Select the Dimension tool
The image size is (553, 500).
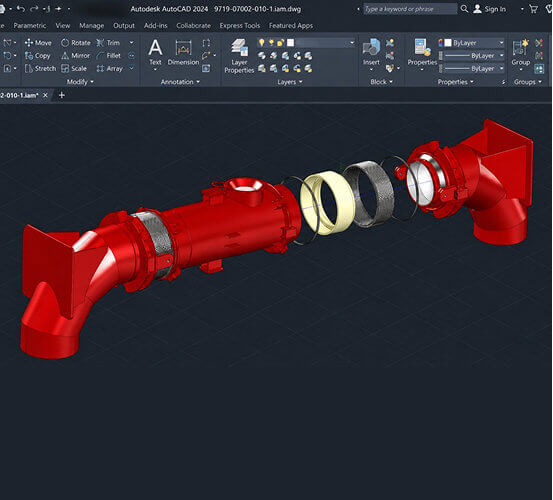tap(183, 53)
